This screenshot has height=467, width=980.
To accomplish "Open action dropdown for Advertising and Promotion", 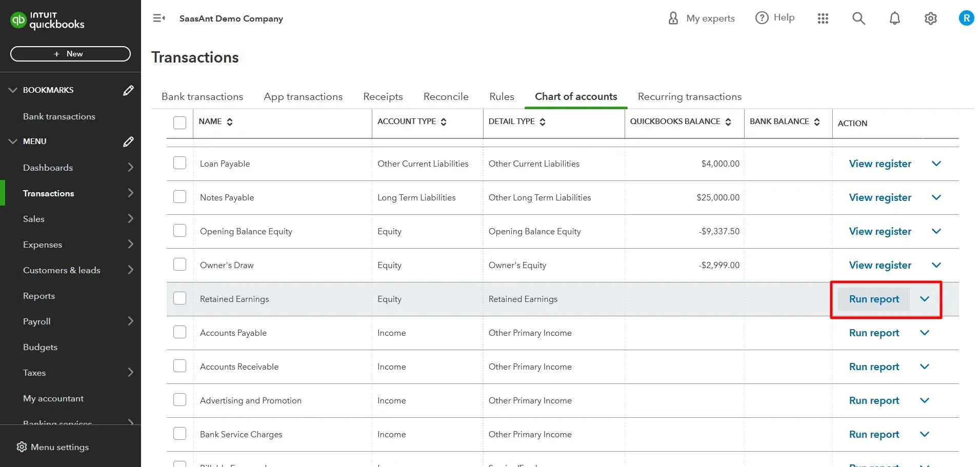I will (925, 400).
